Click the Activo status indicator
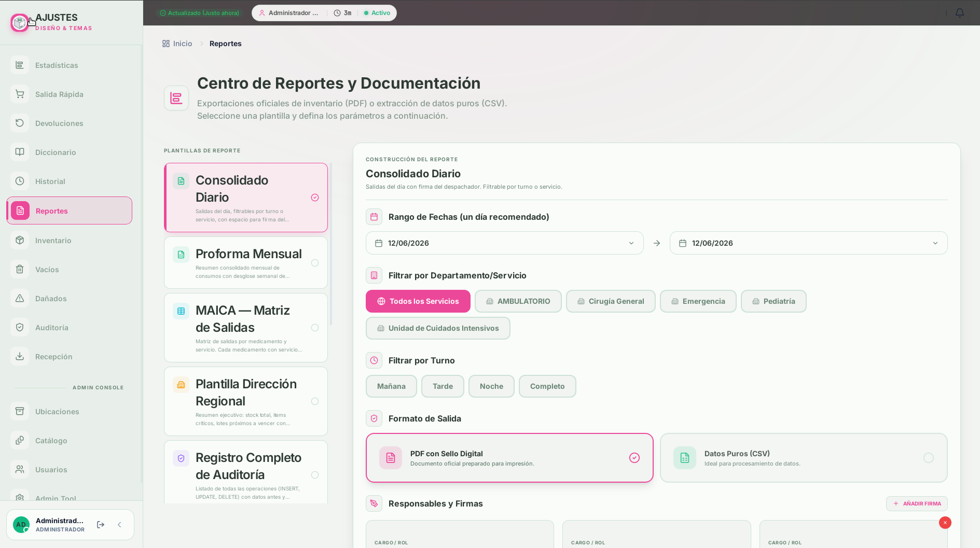 coord(377,13)
